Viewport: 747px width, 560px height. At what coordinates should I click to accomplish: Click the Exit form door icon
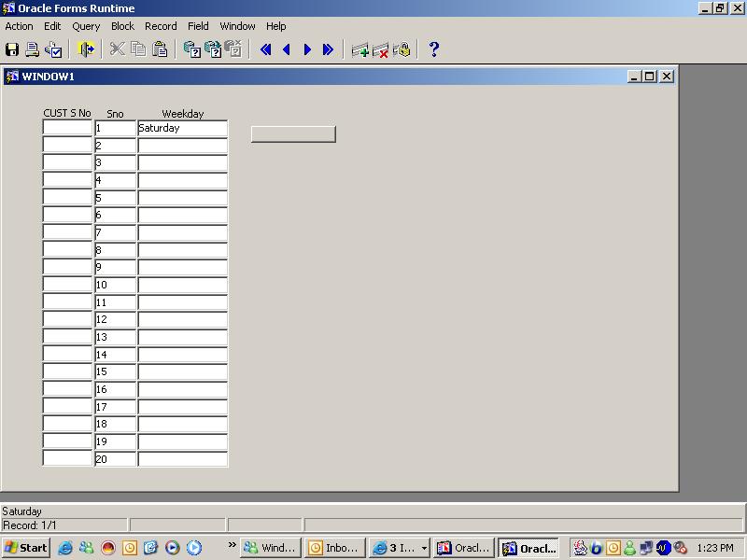coord(86,49)
